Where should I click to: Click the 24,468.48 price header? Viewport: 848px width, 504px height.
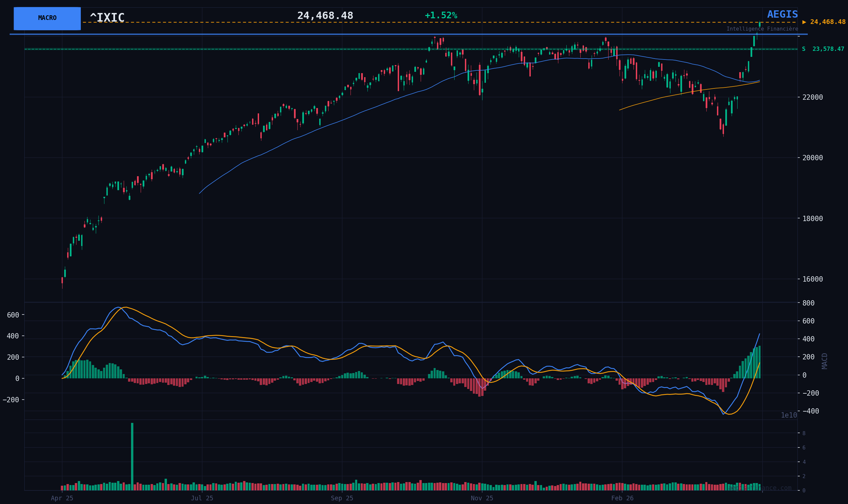[x=325, y=16]
